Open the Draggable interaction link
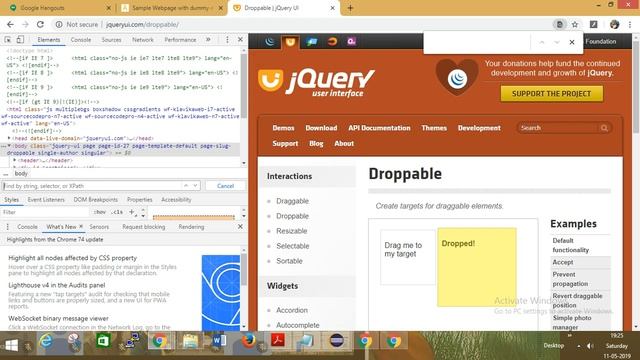The image size is (640, 360). pyautogui.click(x=292, y=201)
